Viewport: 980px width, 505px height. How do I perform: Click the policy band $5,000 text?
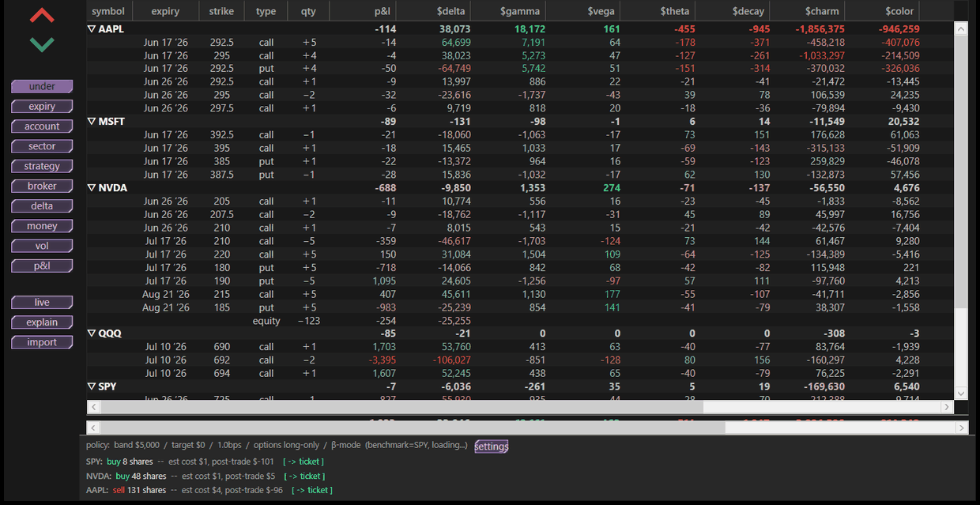point(137,446)
